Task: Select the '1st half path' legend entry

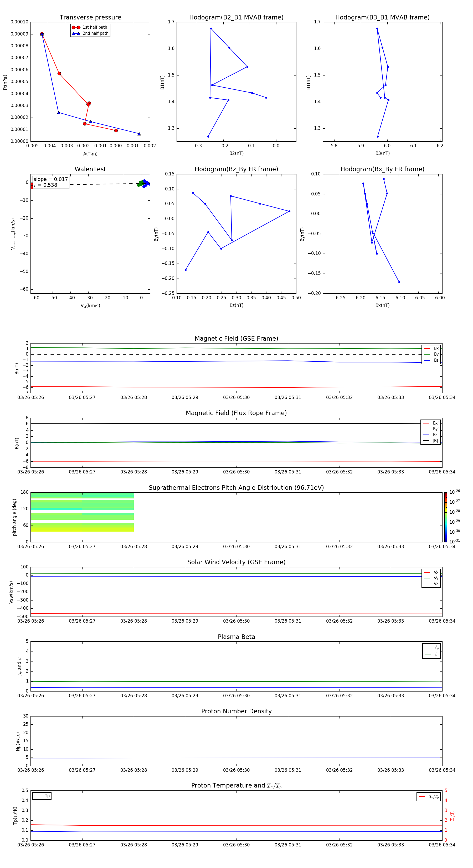Action: click(90, 27)
